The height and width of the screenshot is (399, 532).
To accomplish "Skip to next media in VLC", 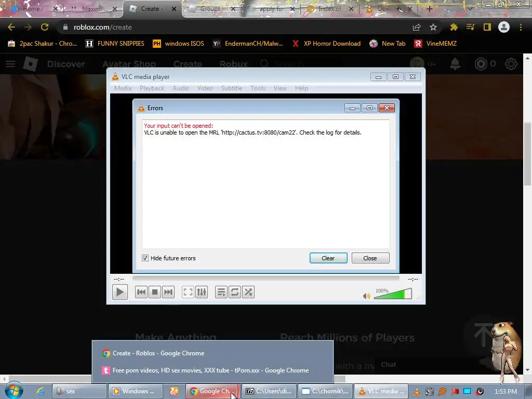I will coord(168,292).
